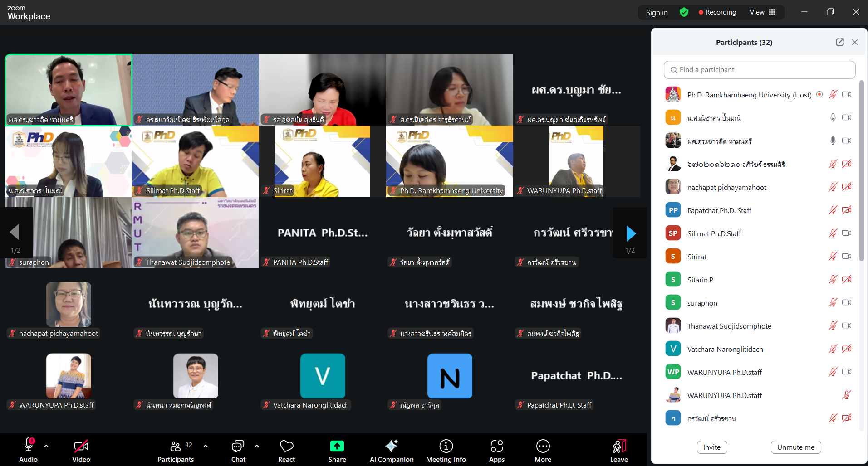Image resolution: width=868 pixels, height=466 pixels.
Task: Open Meeting info
Action: coord(446,447)
